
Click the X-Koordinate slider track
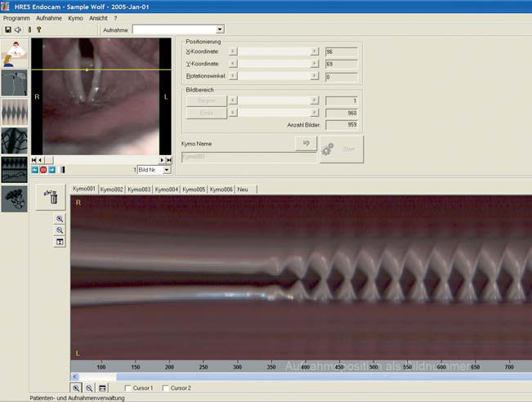(274, 51)
